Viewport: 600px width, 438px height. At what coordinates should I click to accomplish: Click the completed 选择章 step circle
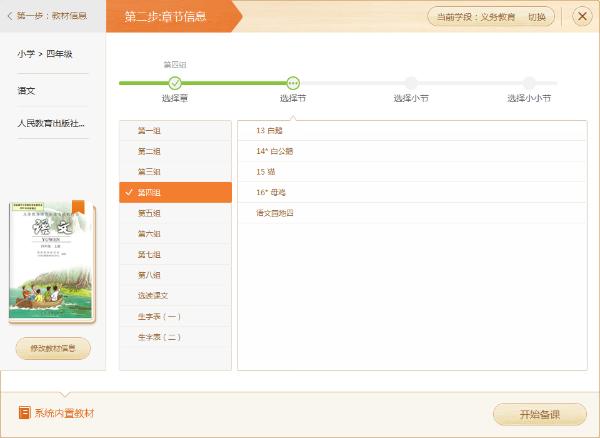point(175,83)
